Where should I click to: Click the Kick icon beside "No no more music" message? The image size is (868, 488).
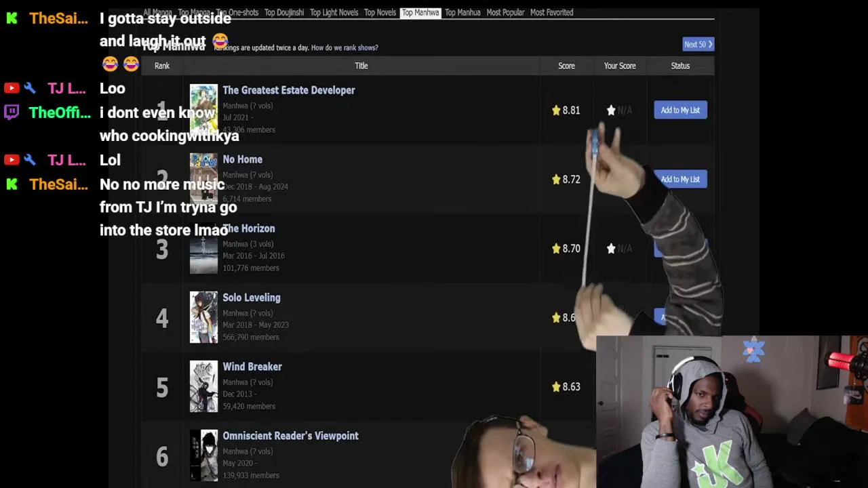click(12, 184)
